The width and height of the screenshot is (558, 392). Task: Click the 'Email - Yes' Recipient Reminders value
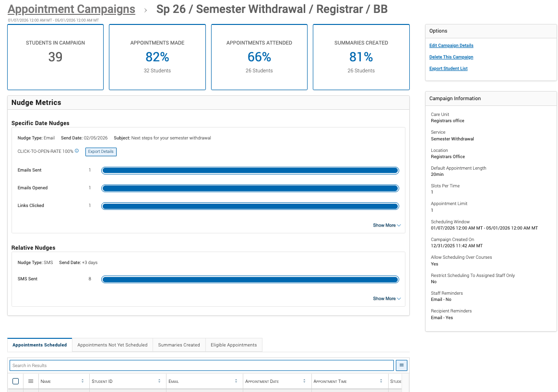441,318
